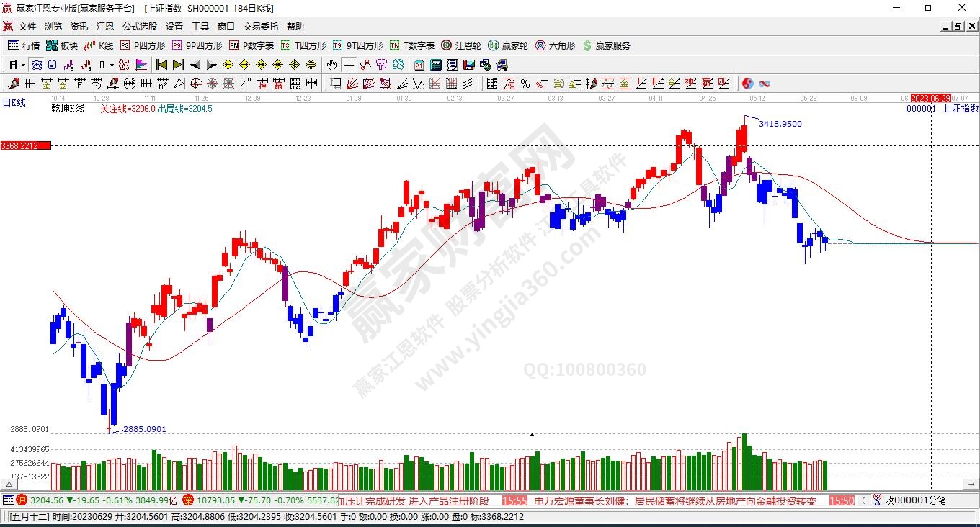The image size is (980, 527).
Task: Click the red 3368.2212 price marker
Action: 25,145
